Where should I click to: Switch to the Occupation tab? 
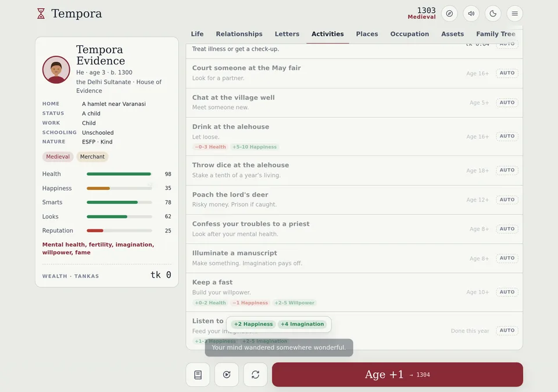coord(410,34)
